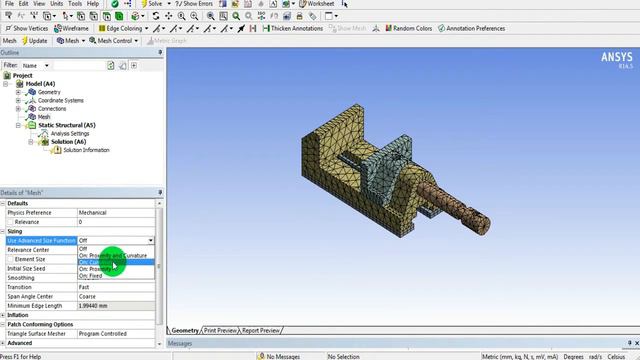Screen dimensions: 640x360
Task: Select Solution Information tree item
Action: pos(86,150)
